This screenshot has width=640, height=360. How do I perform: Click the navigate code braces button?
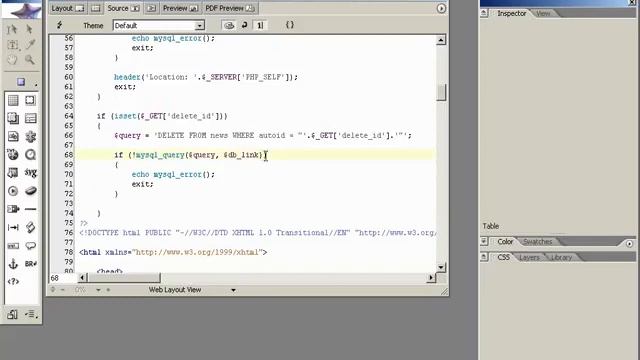coord(289,25)
